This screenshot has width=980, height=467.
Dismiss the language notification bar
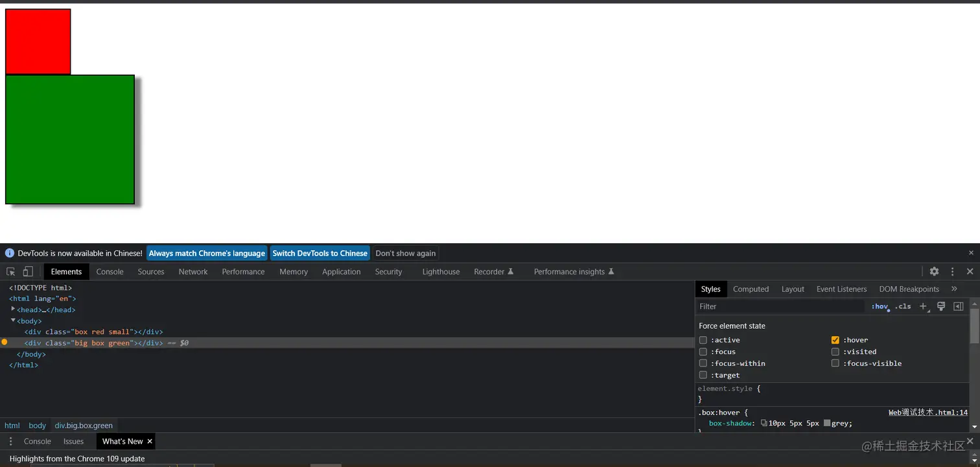(971, 253)
